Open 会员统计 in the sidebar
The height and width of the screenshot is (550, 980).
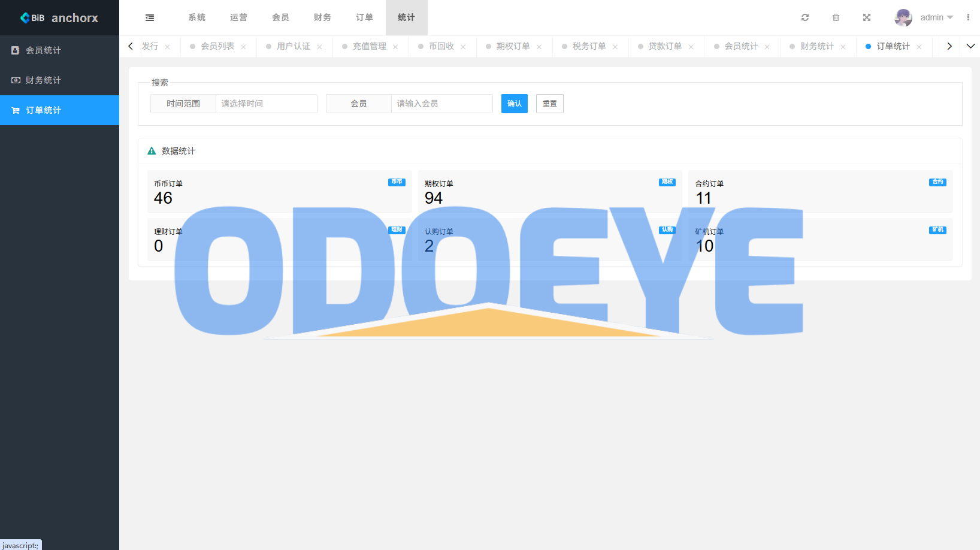tap(43, 50)
